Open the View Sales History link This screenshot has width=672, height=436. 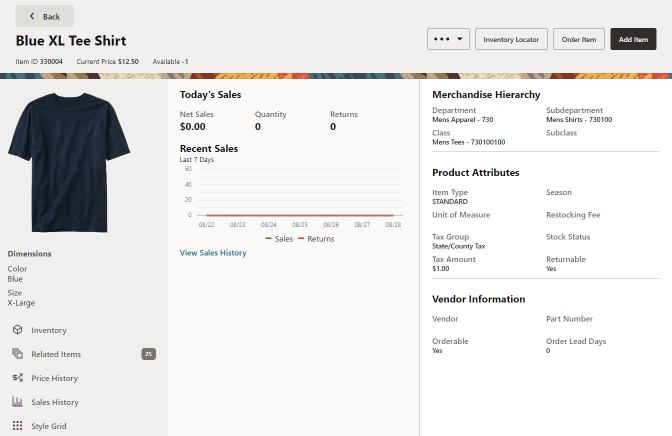(213, 253)
